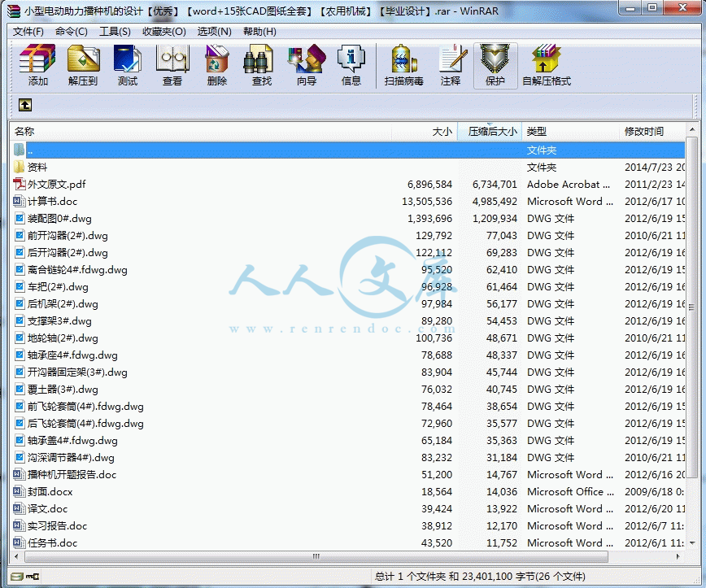Open the 收藏夹(O) menu
This screenshot has height=588, width=706.
[x=164, y=32]
